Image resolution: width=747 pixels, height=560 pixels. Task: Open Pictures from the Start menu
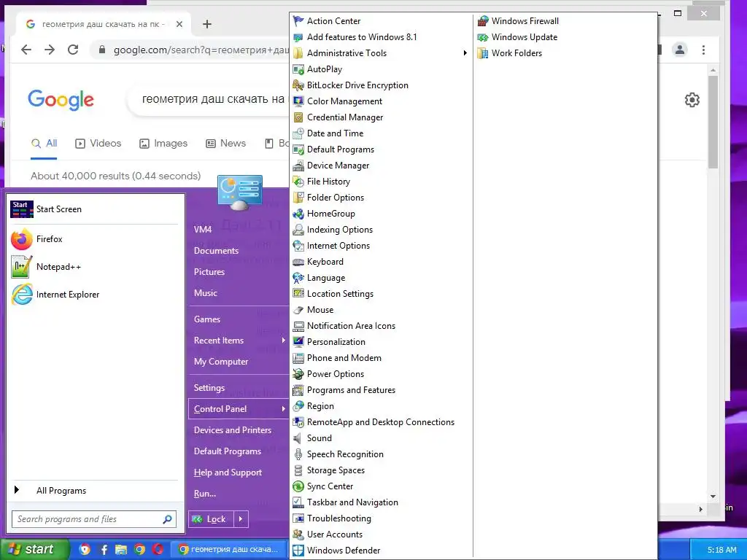(209, 272)
